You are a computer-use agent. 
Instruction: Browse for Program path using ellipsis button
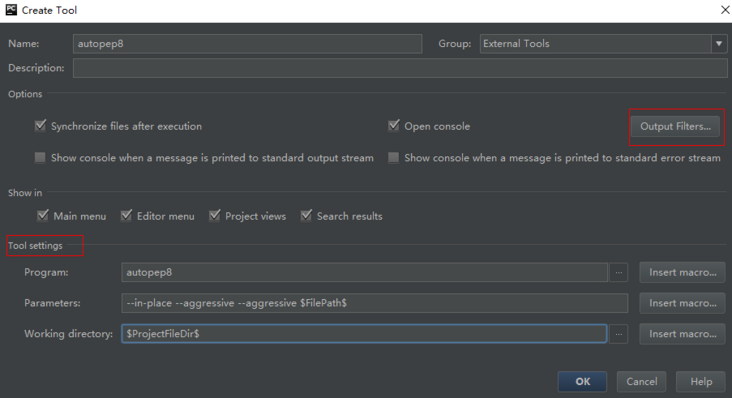pos(619,272)
